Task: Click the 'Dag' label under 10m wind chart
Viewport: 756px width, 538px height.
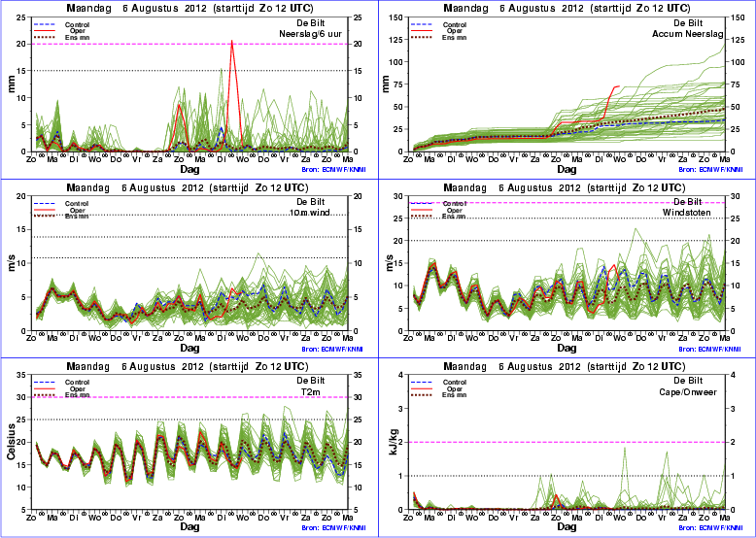Action: (x=189, y=348)
